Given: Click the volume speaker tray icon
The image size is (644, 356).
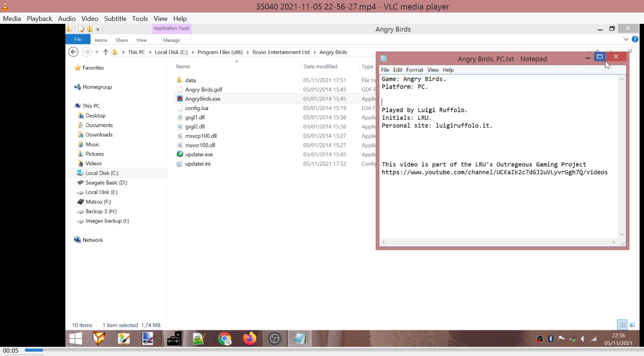Looking at the screenshot, I should coord(583,339).
